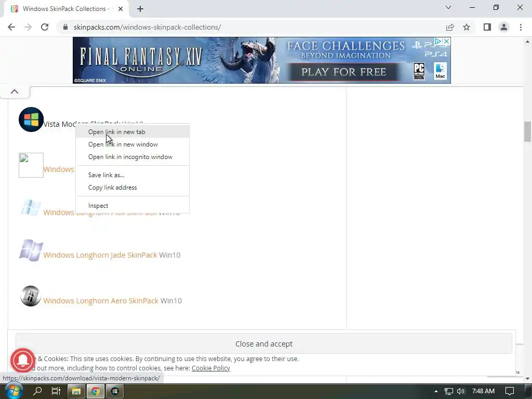This screenshot has height=399, width=532.
Task: Share this page icon in address bar
Action: point(450,27)
